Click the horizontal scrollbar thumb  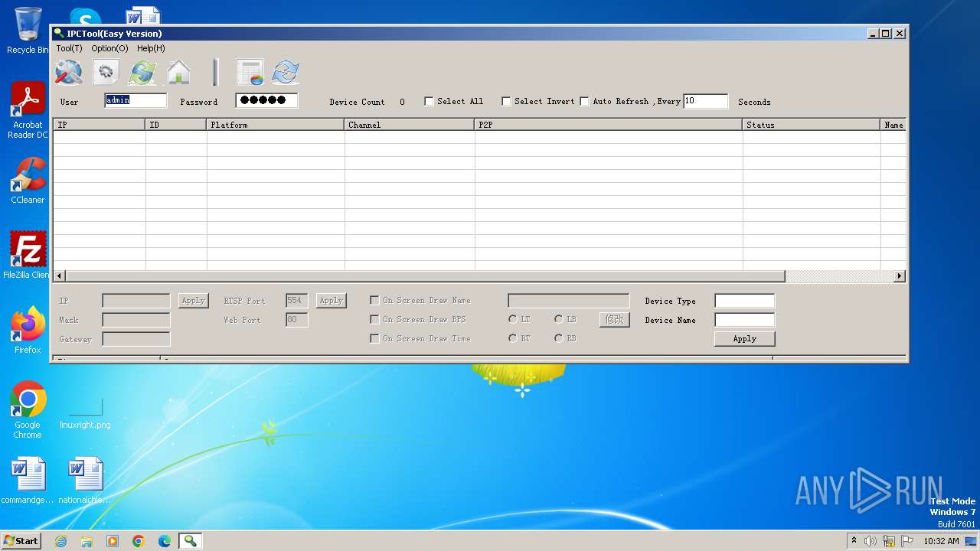pos(425,276)
